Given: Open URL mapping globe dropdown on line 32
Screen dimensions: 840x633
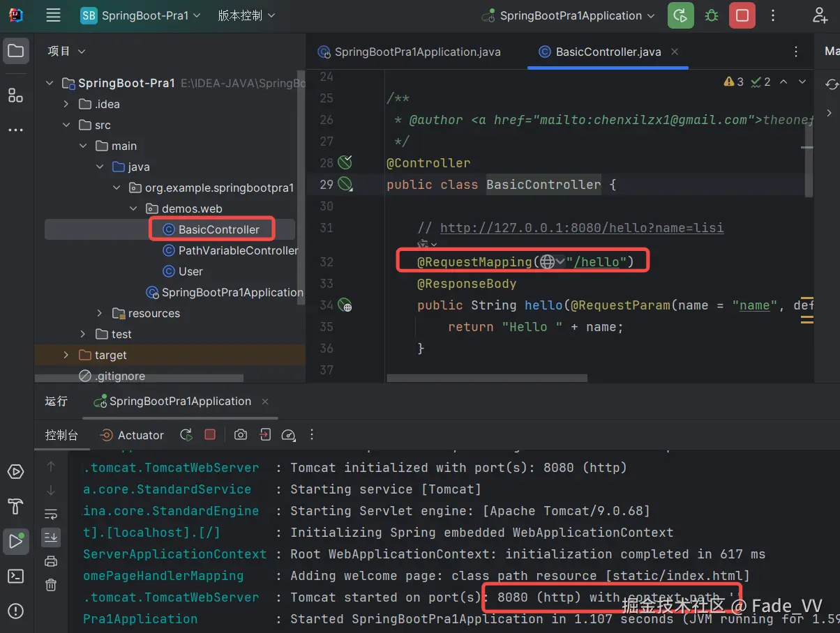Looking at the screenshot, I should [552, 262].
